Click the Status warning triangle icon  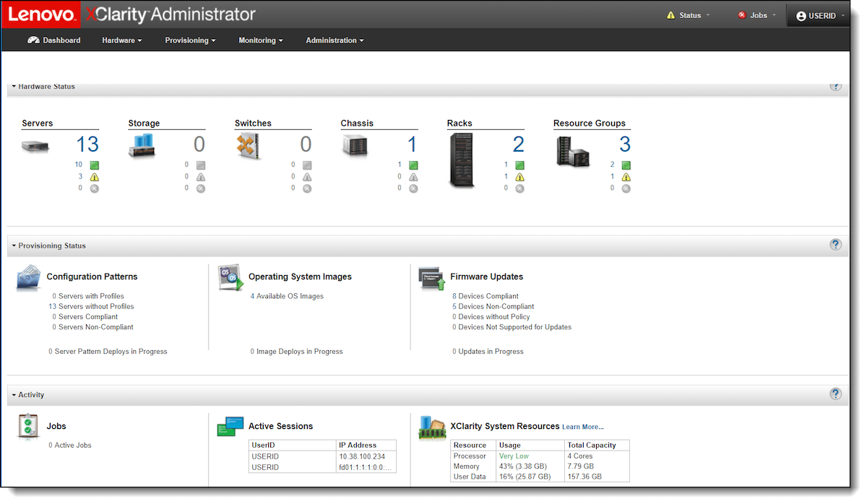point(670,15)
